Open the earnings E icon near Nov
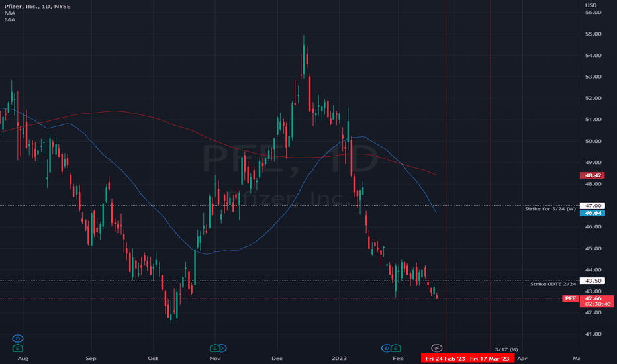The height and width of the screenshot is (364, 617). [x=215, y=348]
